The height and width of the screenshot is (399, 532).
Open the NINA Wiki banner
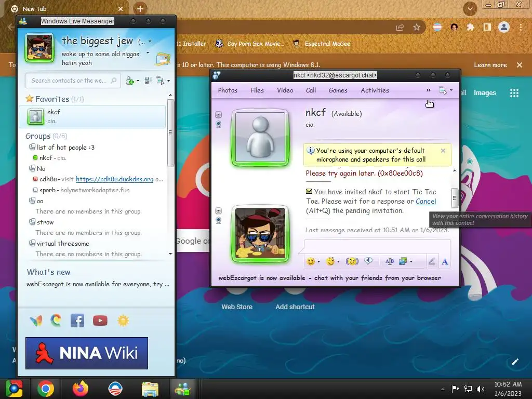(x=87, y=353)
